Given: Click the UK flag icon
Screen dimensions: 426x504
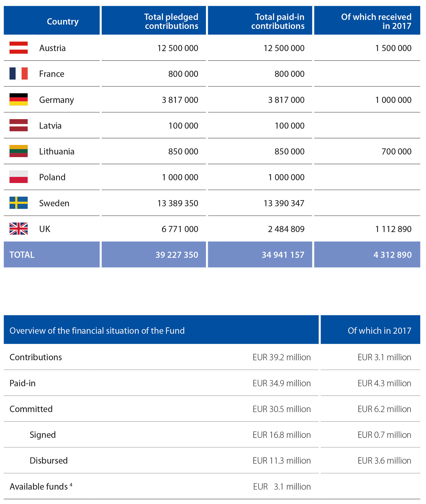Looking at the screenshot, I should tap(18, 229).
